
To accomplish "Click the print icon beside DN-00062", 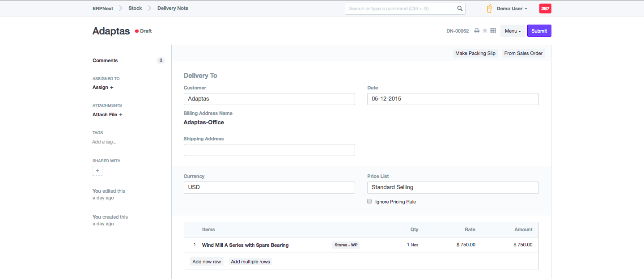I will coord(477,31).
